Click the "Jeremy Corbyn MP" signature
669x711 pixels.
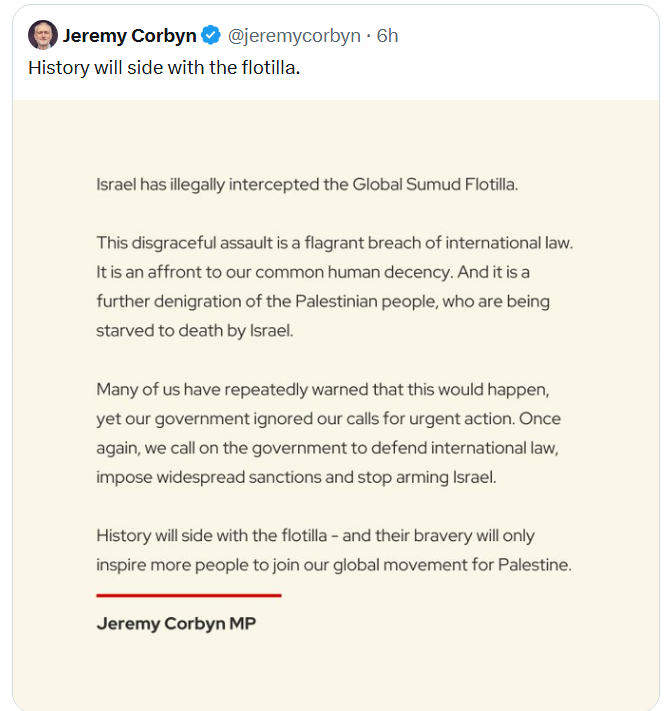coord(176,623)
